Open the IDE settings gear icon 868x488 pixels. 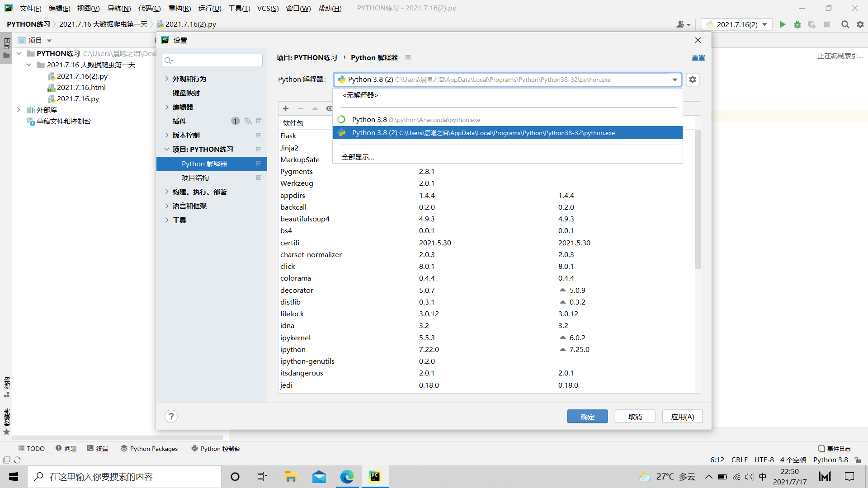(x=860, y=24)
